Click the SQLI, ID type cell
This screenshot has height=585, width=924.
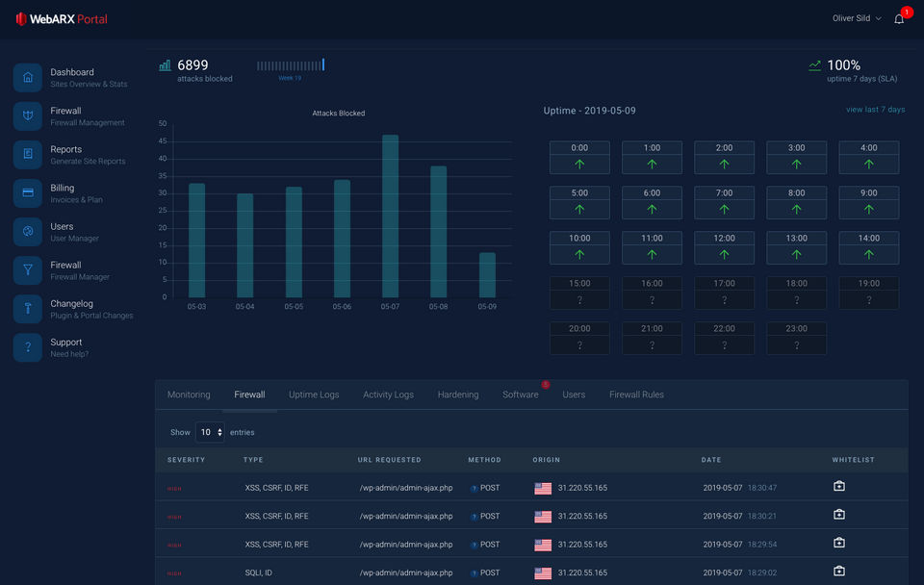coord(259,572)
